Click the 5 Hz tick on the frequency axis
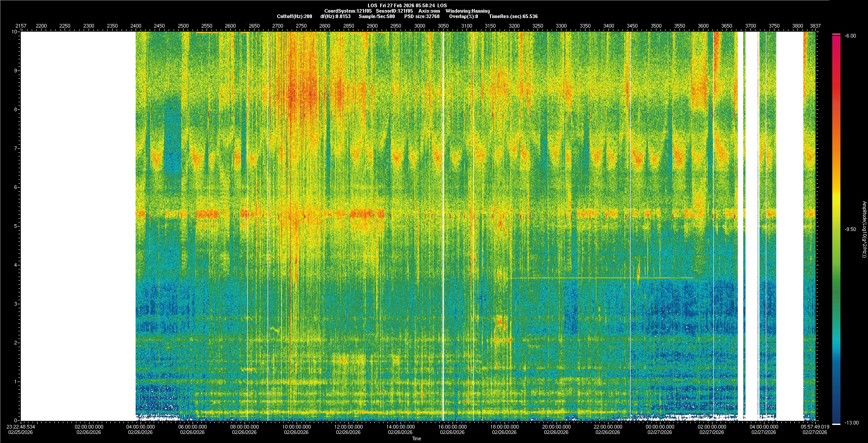868x443 pixels. 15,226
